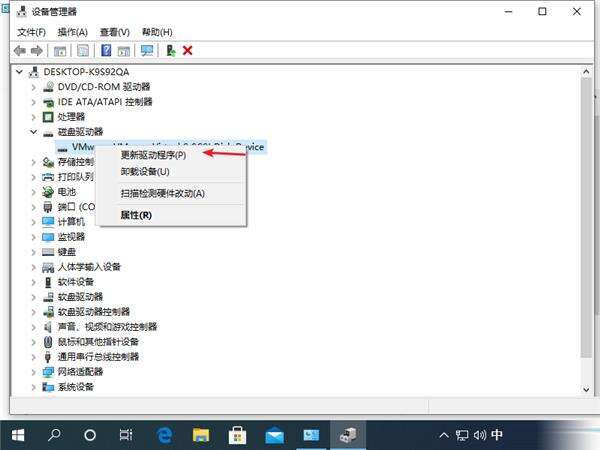Viewport: 600px width, 450px height.
Task: Click the Forward arrow toolbar icon
Action: point(36,51)
